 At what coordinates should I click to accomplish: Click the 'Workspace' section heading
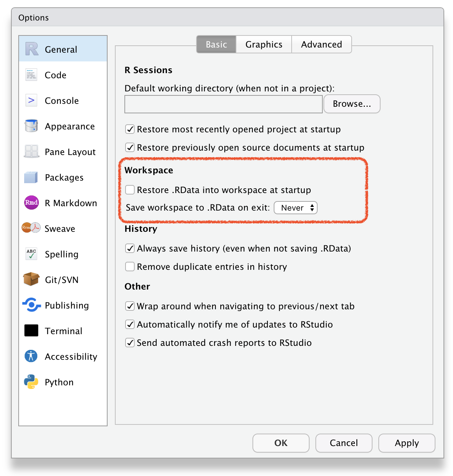click(149, 170)
